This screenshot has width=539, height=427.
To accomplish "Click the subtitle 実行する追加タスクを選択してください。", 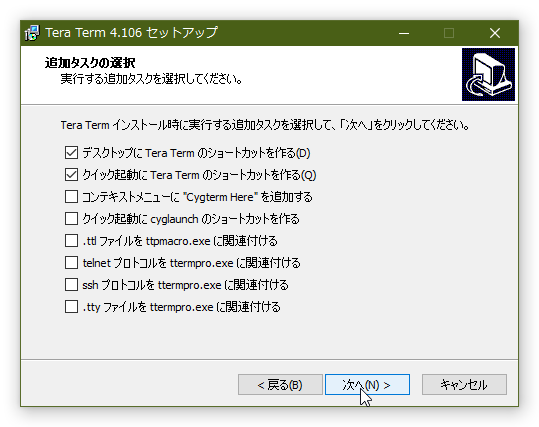I will click(152, 79).
